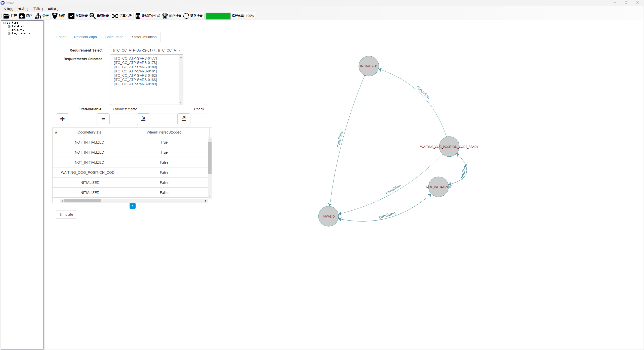This screenshot has height=350, width=644.
Task: Open the StateVariable OdometerState dropdown
Action: [146, 109]
